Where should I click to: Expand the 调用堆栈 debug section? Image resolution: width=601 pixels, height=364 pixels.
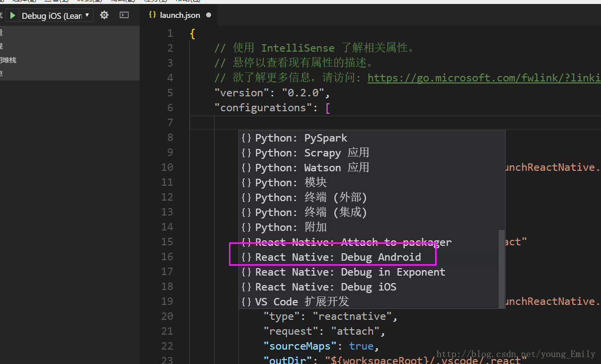pos(8,60)
